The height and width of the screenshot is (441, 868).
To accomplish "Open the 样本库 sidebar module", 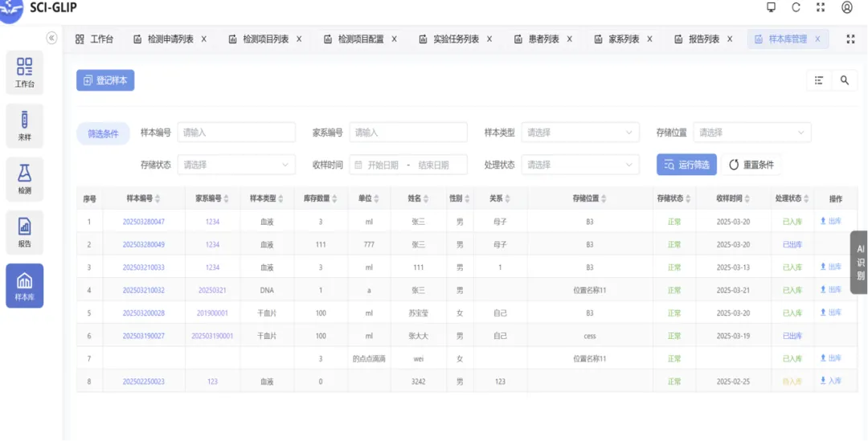I will point(24,285).
